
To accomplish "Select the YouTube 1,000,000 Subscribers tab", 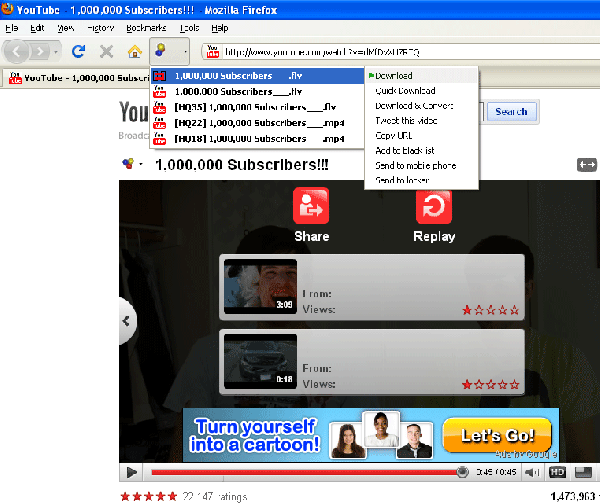I will point(78,78).
